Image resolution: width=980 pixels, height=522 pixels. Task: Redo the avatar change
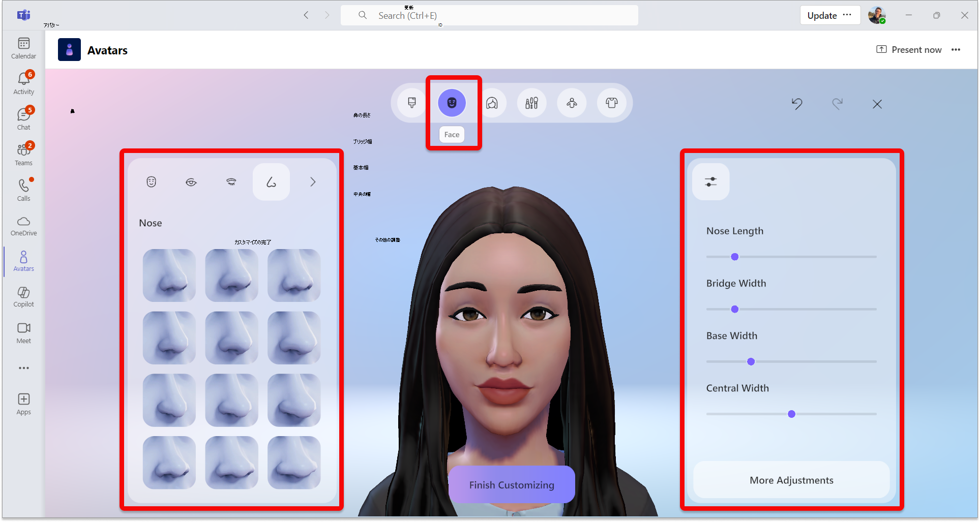pos(837,104)
